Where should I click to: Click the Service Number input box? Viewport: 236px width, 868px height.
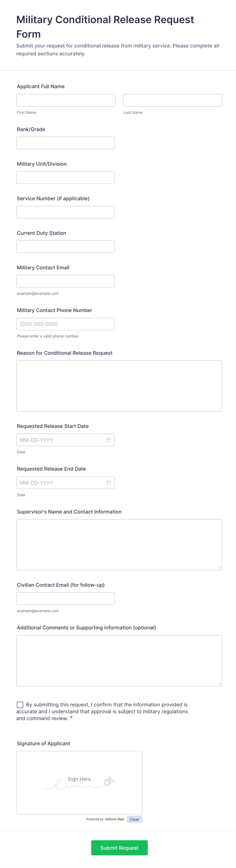coord(65,212)
